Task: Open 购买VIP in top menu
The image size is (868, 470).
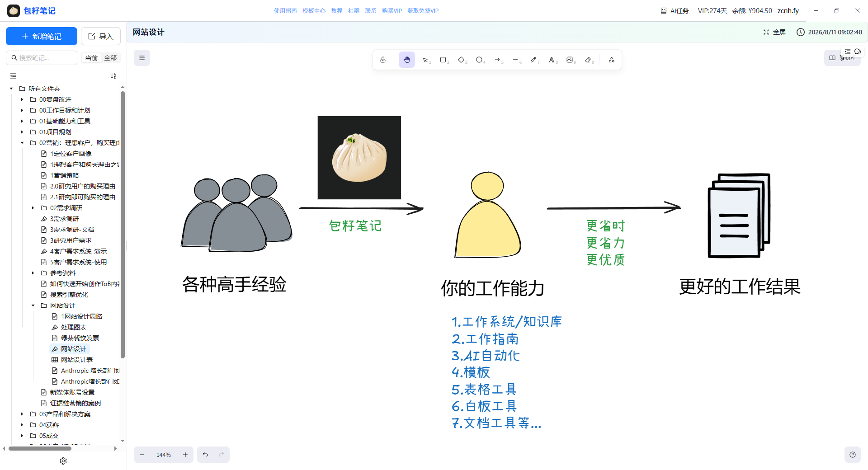Action: click(x=392, y=11)
